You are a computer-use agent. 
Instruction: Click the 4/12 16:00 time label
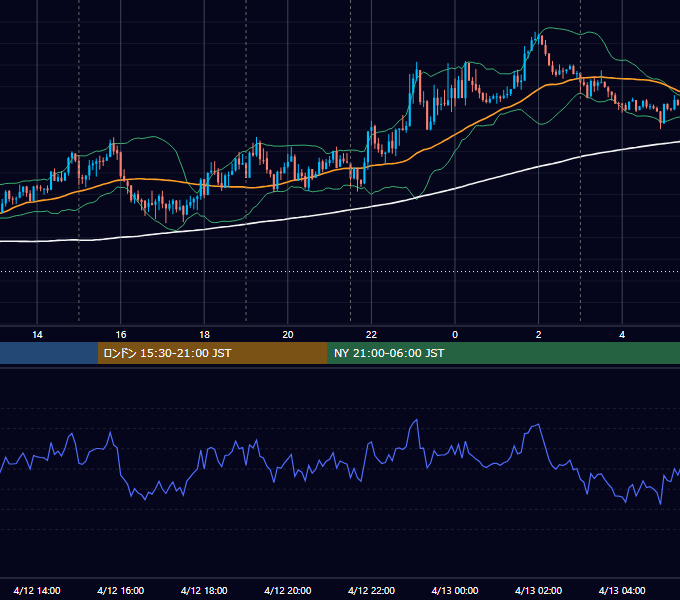pyautogui.click(x=121, y=590)
